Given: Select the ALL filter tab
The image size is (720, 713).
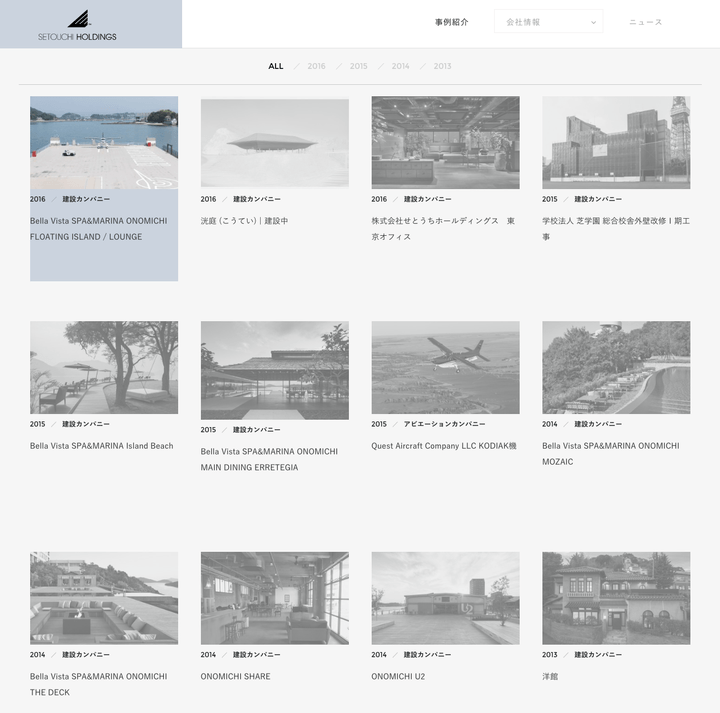Looking at the screenshot, I should coord(276,66).
